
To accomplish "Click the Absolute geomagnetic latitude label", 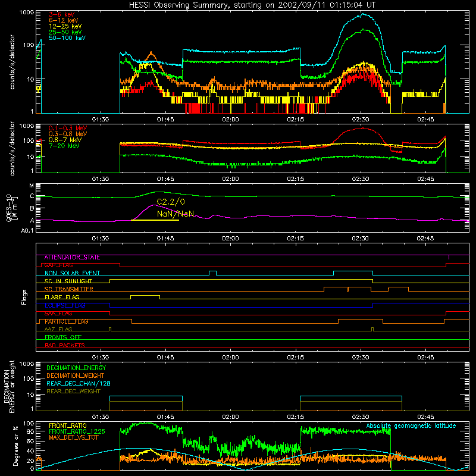I will [x=411, y=426].
